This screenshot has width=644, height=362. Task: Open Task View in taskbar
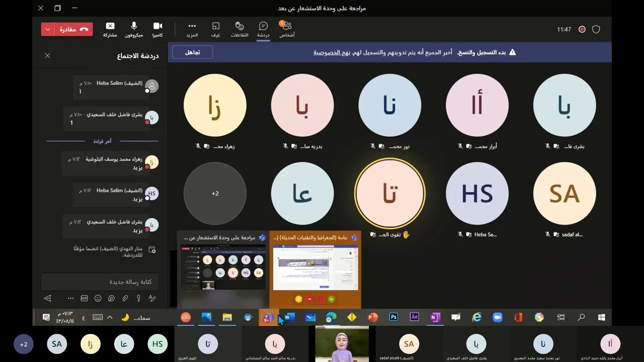(560, 317)
